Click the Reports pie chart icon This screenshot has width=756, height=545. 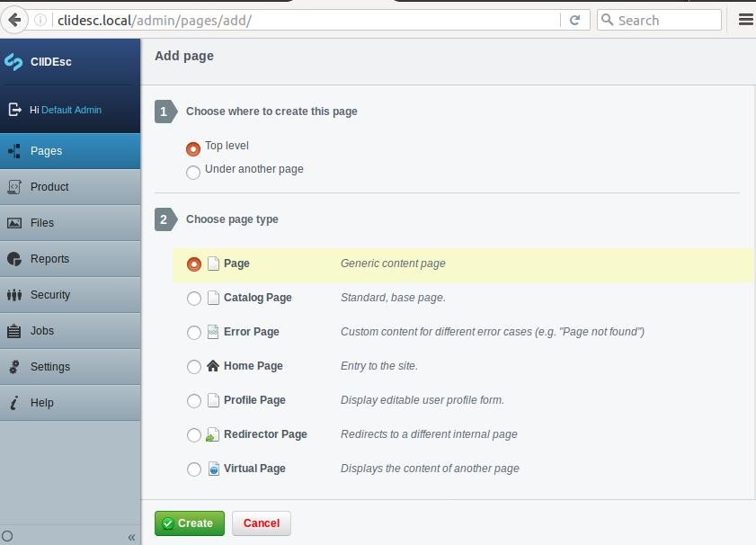tap(13, 259)
